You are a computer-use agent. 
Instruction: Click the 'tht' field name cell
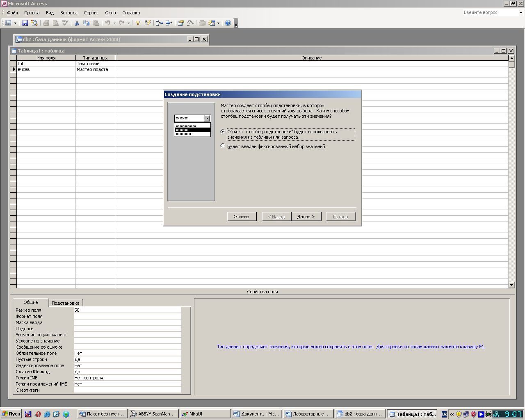click(46, 64)
